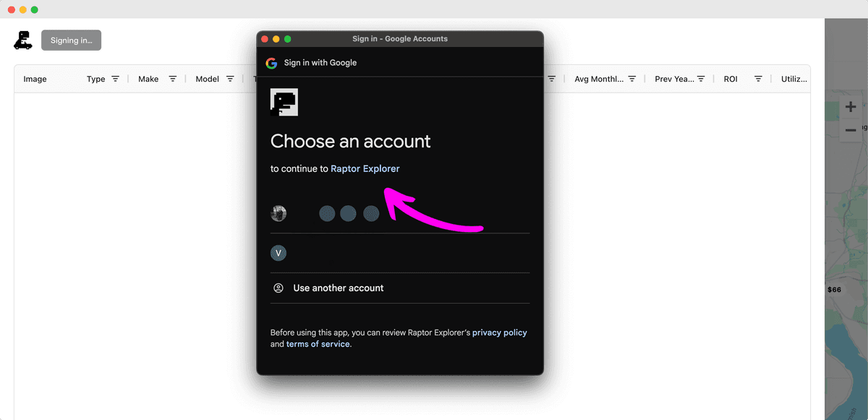
Task: Open the ROI column filter icon
Action: tap(758, 79)
